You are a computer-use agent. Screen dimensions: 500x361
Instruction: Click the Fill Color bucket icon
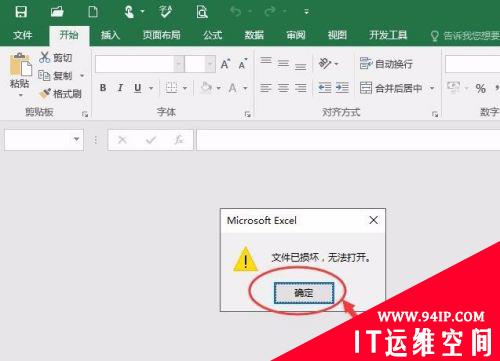pos(206,88)
